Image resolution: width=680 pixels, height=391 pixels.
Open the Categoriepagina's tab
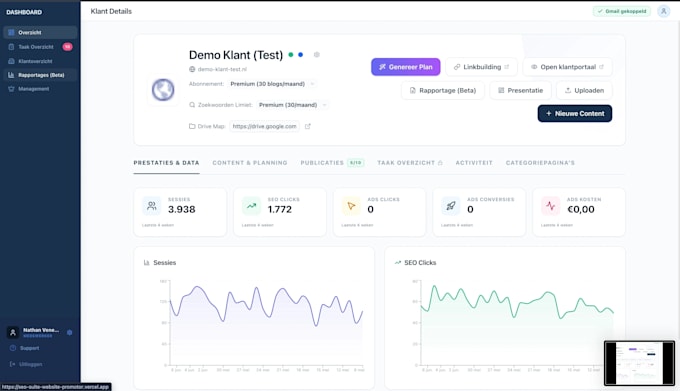tap(540, 163)
